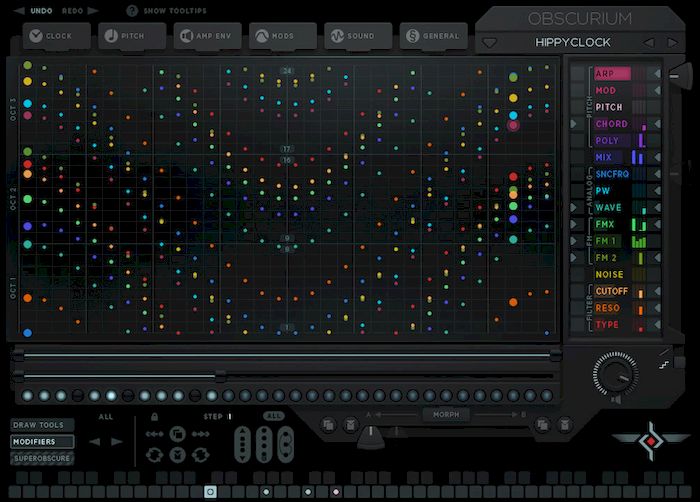Viewport: 700px width, 502px height.
Task: Expand the arrow right of ARP lane
Action: [x=656, y=74]
